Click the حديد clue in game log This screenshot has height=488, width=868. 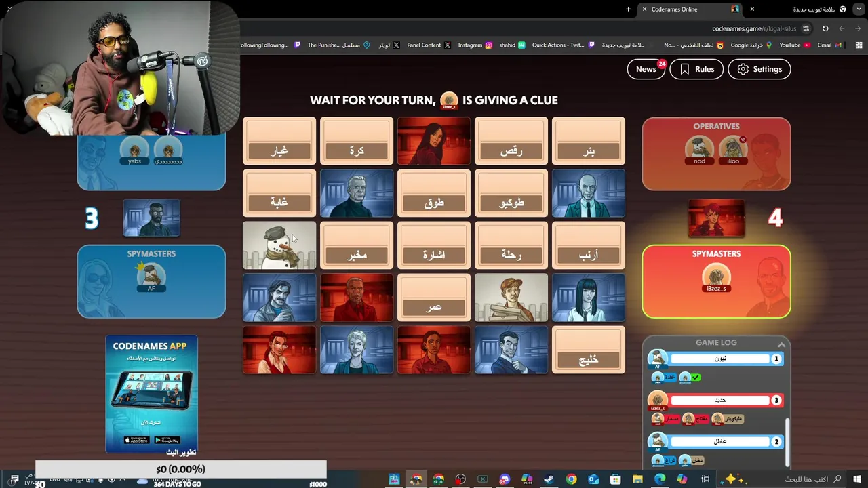(720, 400)
